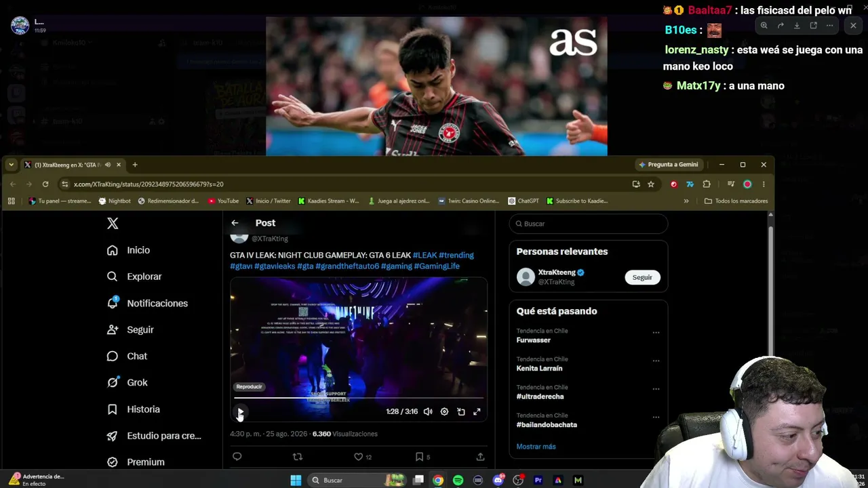Screen dimensions: 868x488
Task: Click the #trending hashtag
Action: coord(456,255)
